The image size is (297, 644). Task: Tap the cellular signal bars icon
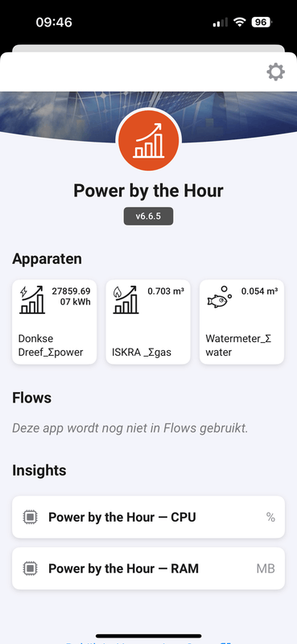(221, 23)
